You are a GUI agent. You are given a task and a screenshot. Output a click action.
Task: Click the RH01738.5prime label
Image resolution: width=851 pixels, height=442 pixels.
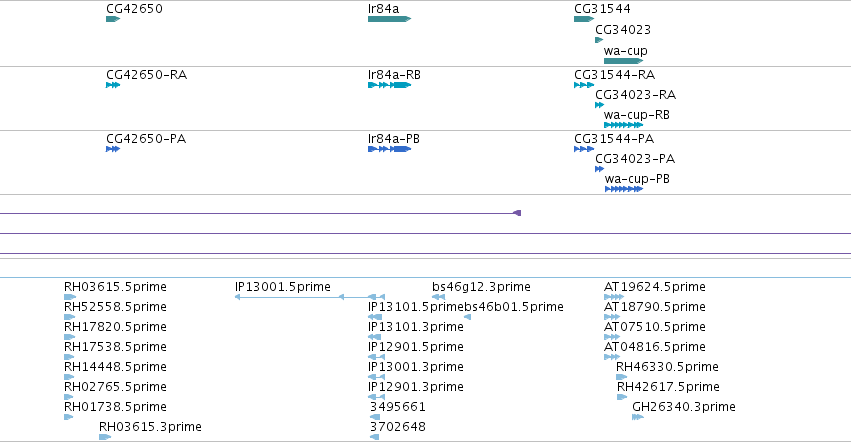click(x=115, y=407)
